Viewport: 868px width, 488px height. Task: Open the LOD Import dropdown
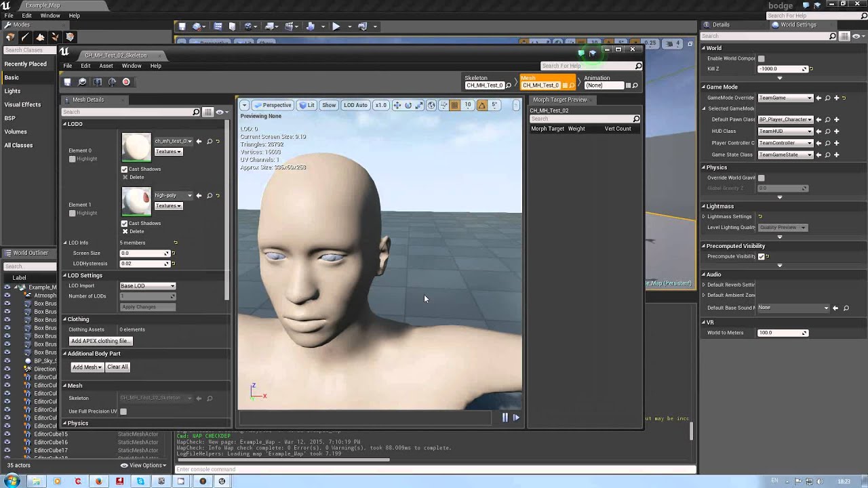point(147,286)
